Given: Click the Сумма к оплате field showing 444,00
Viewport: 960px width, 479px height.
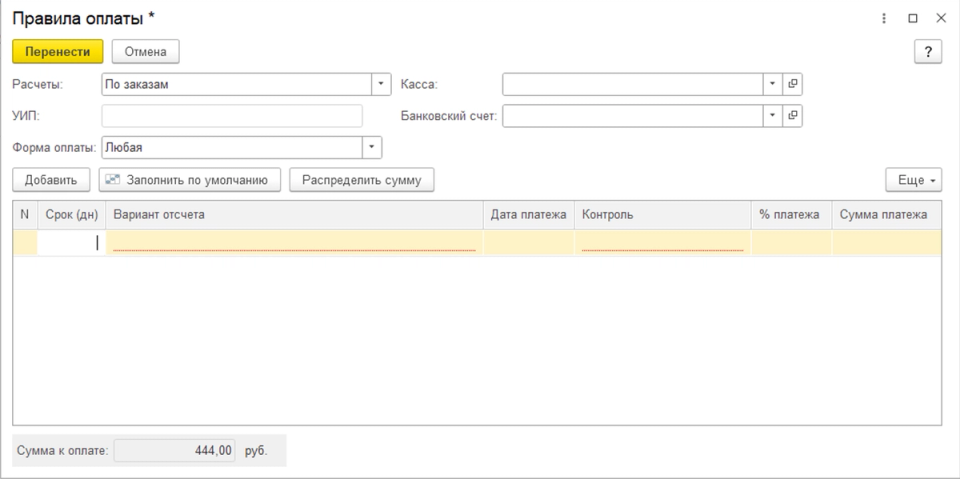Looking at the screenshot, I should tap(174, 451).
